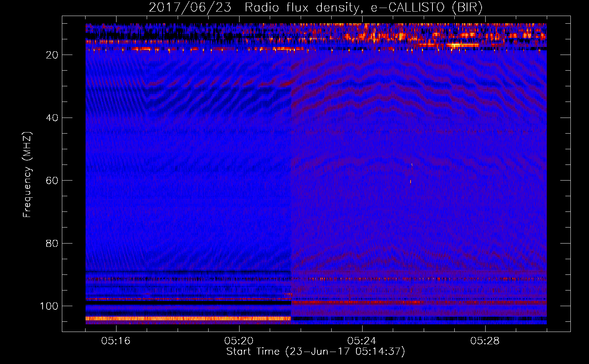Click the 60 frequency tick label
Screen dimensions: 589x364
coord(52,181)
